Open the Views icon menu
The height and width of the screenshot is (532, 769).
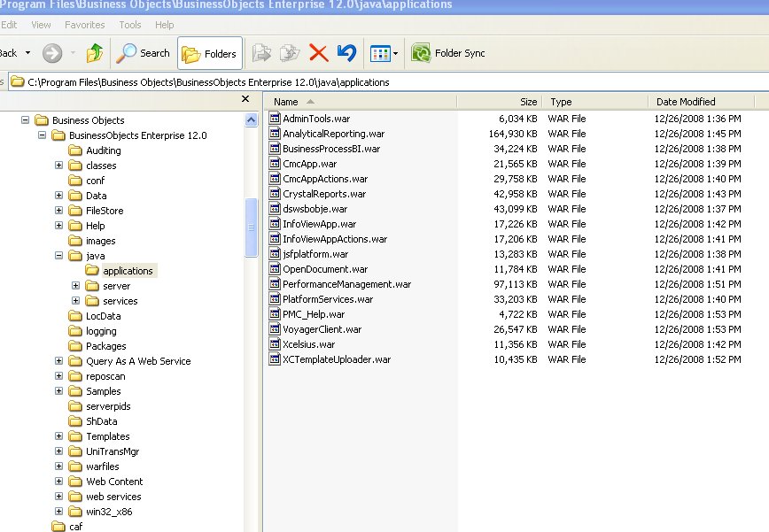click(x=384, y=53)
